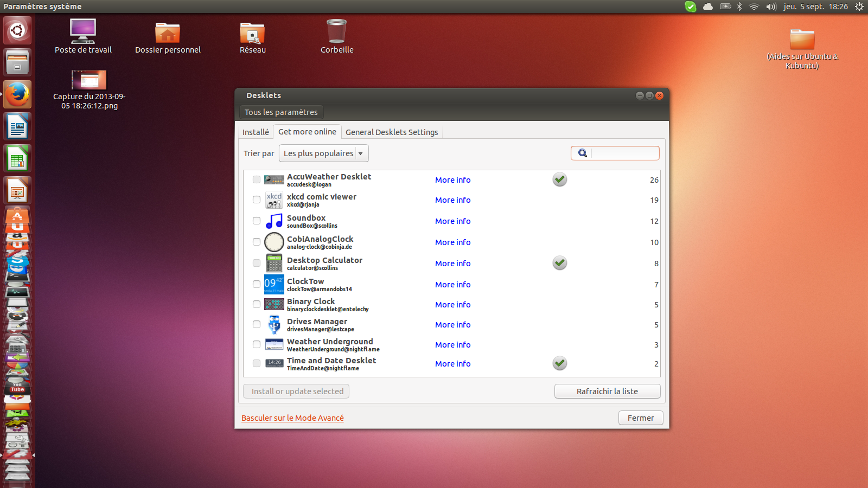Open LibreOffice Writer from launcher
The width and height of the screenshot is (868, 488).
(17, 126)
